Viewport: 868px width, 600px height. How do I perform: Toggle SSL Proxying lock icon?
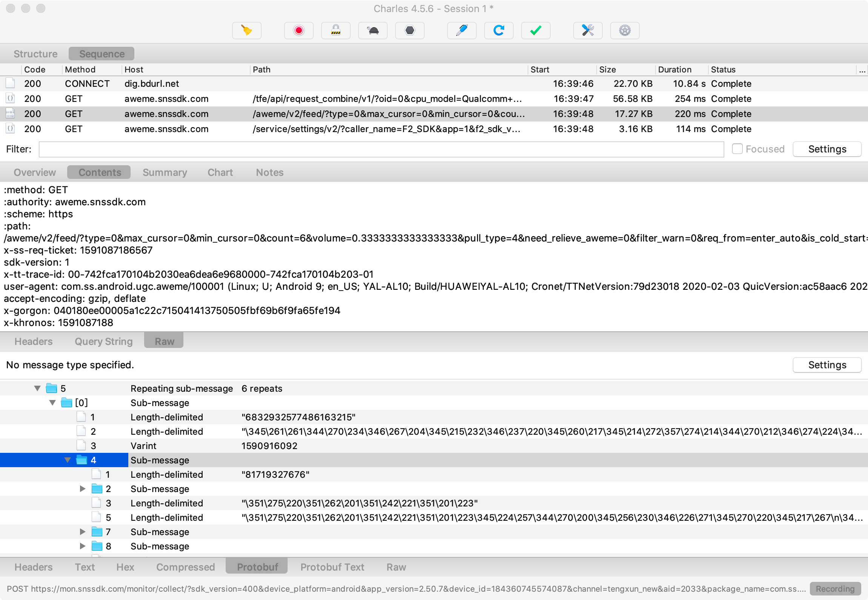point(336,30)
